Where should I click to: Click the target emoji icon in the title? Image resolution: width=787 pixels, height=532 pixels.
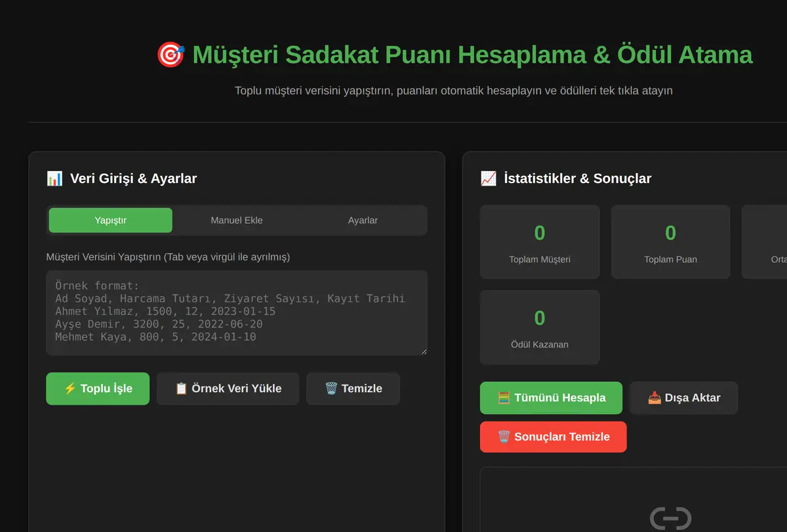point(171,54)
